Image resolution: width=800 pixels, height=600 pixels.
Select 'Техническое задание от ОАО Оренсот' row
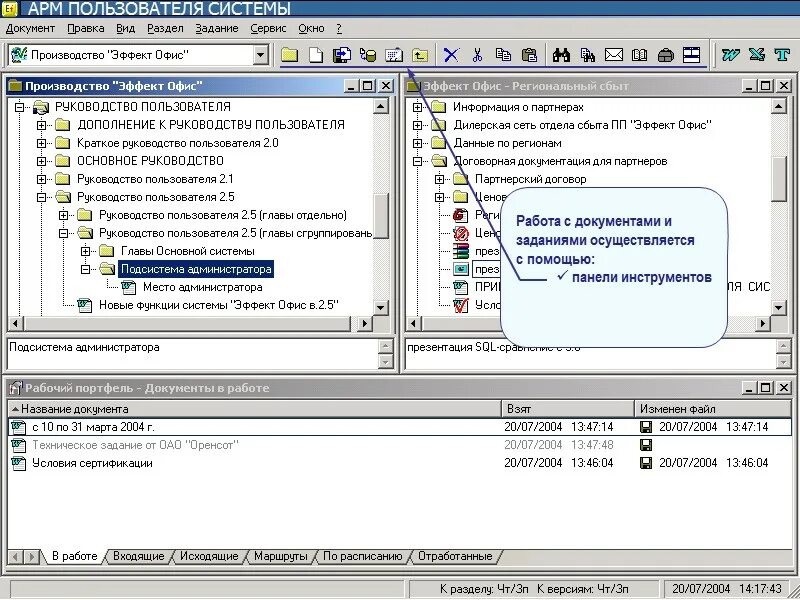point(400,445)
